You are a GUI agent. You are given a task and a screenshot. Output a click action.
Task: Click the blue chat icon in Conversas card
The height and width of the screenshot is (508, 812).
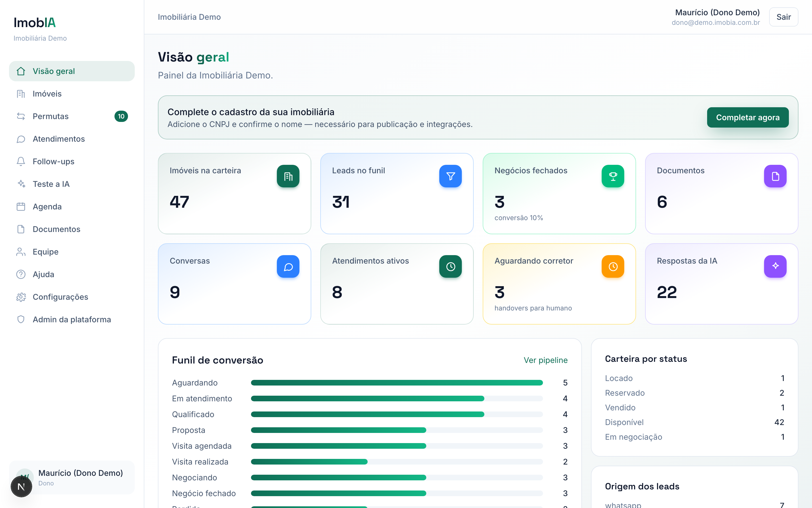[x=288, y=266]
